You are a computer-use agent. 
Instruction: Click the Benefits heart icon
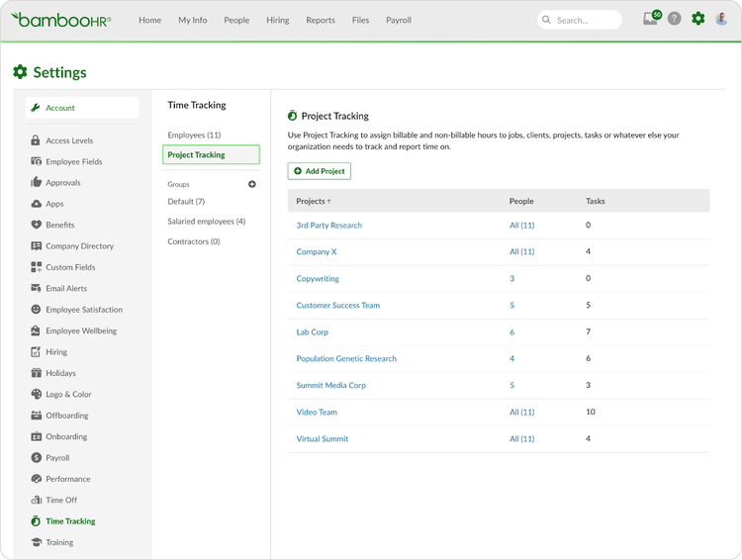pos(36,225)
